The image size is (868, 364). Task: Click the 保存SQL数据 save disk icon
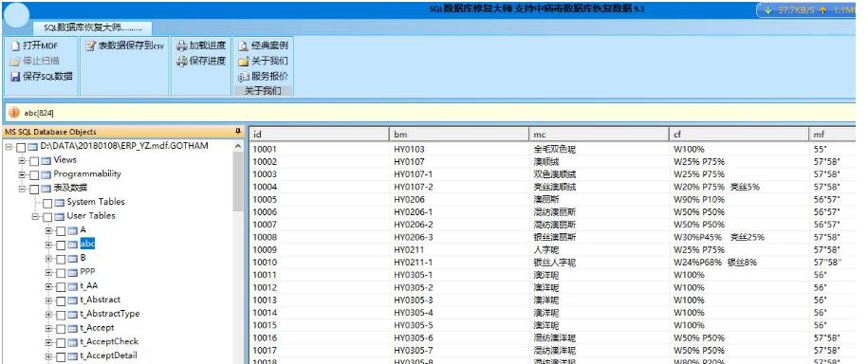point(15,77)
